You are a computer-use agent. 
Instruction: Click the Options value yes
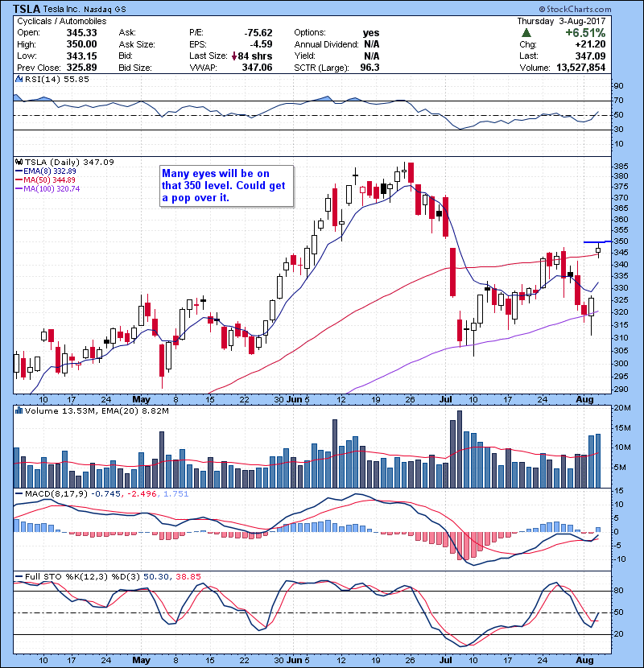pyautogui.click(x=371, y=33)
